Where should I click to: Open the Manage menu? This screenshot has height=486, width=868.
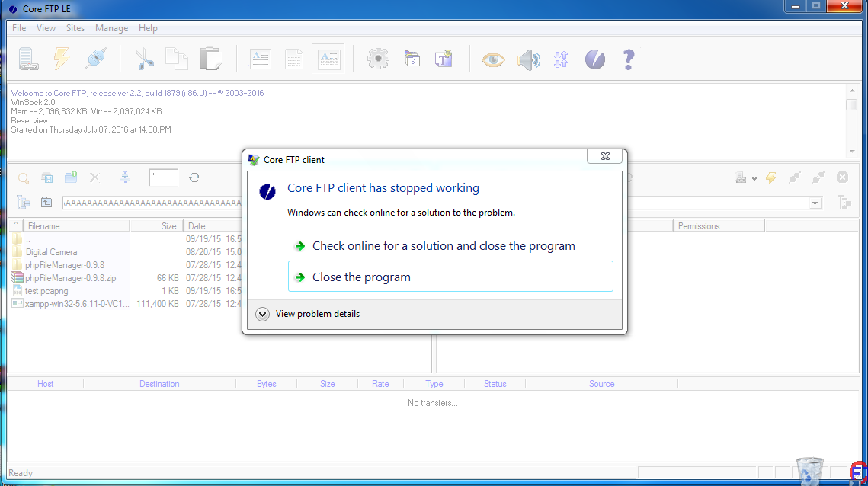click(x=111, y=28)
